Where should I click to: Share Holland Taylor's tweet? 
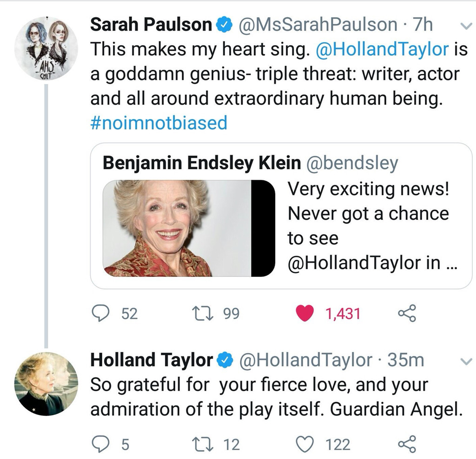[407, 445]
